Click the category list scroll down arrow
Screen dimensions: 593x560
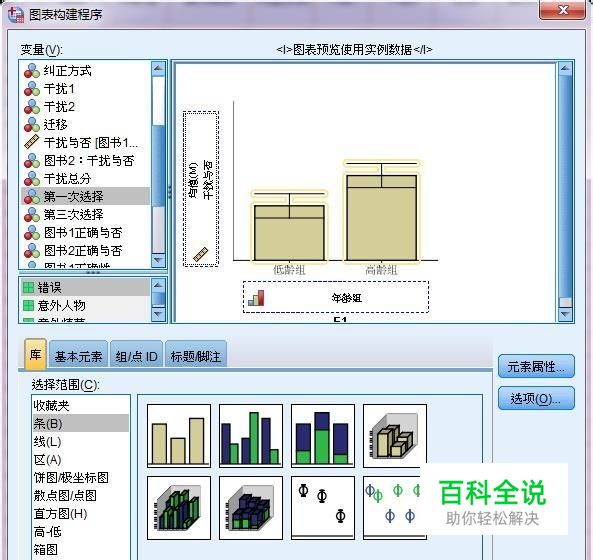(158, 314)
